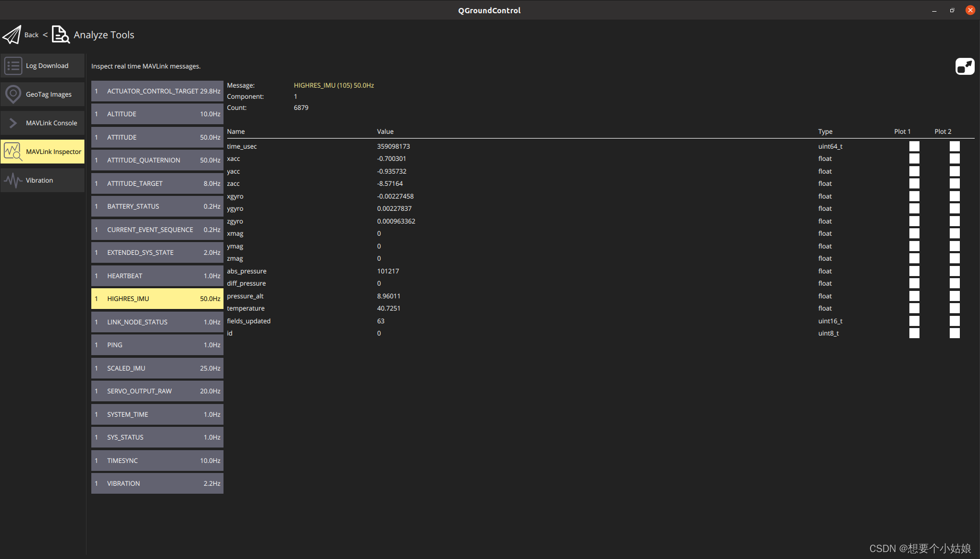Viewport: 980px width, 559px height.
Task: Open MAVLink Console page
Action: tap(42, 123)
